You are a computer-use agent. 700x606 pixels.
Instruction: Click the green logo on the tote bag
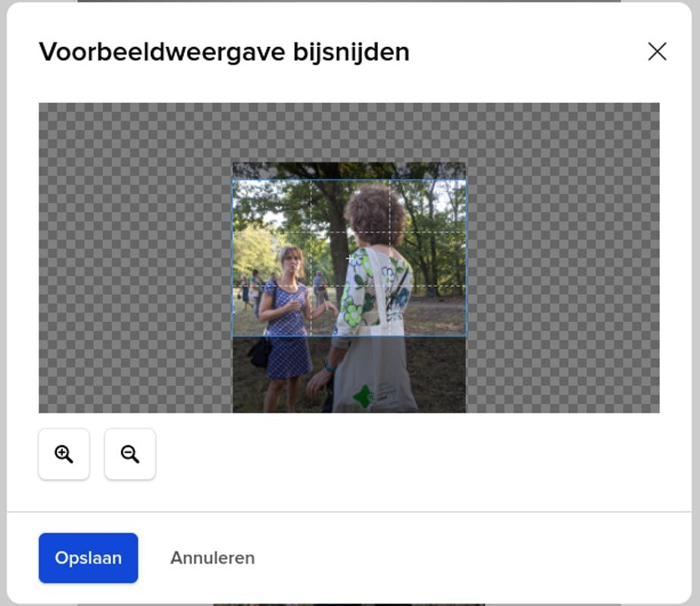coord(364,396)
